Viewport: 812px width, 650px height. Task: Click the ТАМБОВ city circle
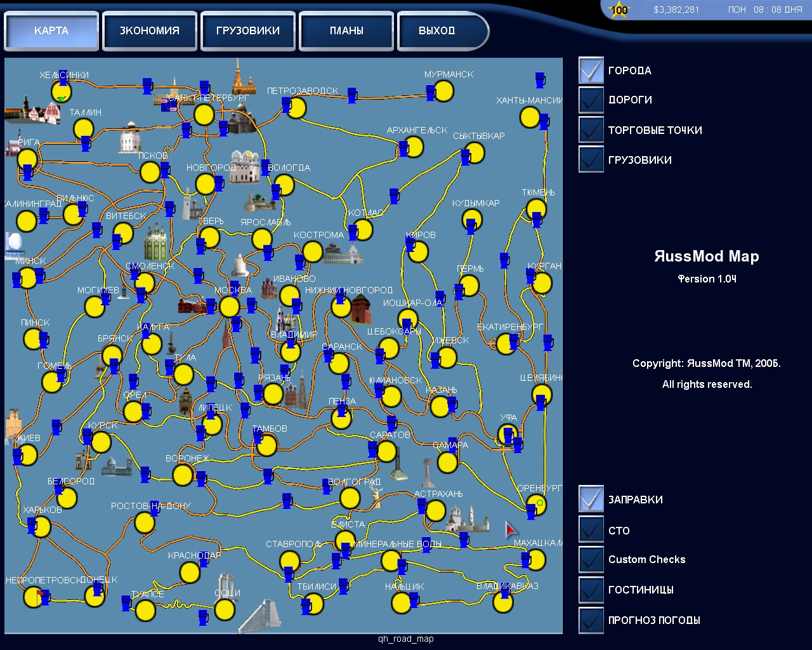tap(266, 446)
